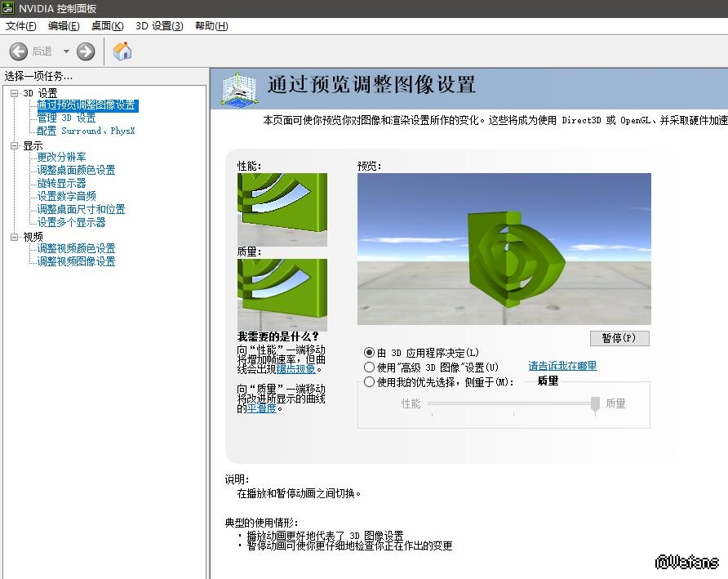The width and height of the screenshot is (728, 579).
Task: Click the 我需要的是什么? heading
Action: click(277, 336)
